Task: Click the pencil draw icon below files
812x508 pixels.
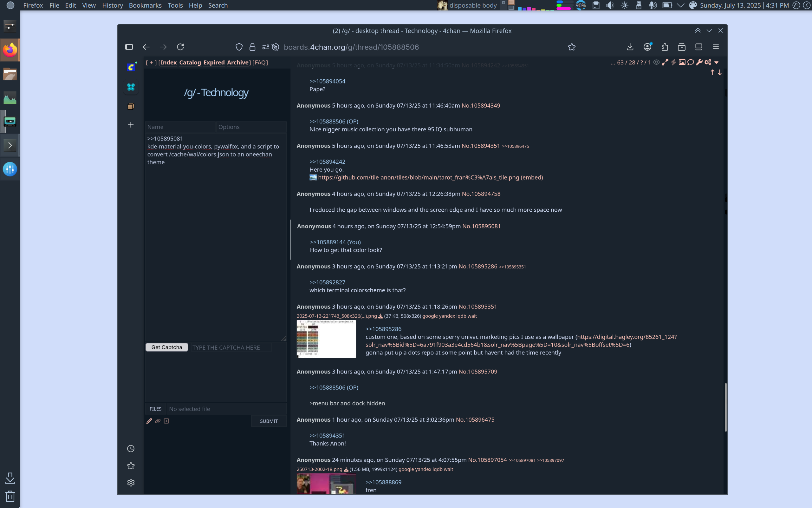Action: [149, 421]
